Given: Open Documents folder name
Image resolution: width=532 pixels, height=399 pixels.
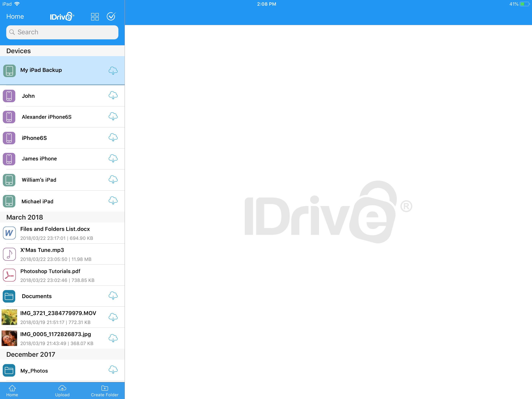Looking at the screenshot, I should pos(37,296).
